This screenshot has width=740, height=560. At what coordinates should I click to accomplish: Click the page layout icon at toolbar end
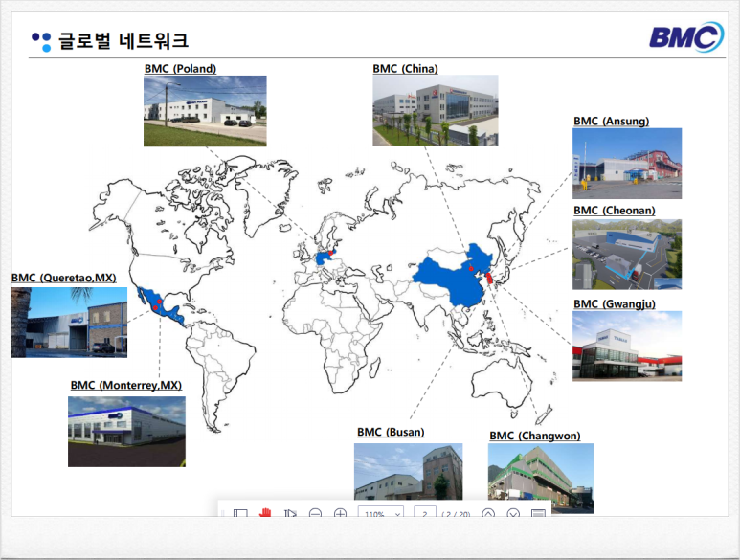point(538,513)
